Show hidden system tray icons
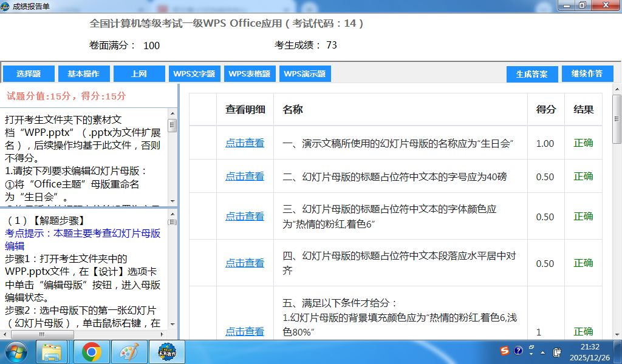Viewport: 622px width, 364px height. 542,352
